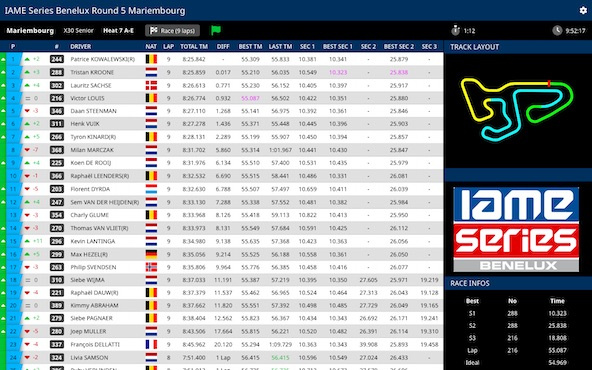Screen dimensions: 592x370
Task: Click the stopwatch icon beside 1:12
Action: tap(456, 30)
